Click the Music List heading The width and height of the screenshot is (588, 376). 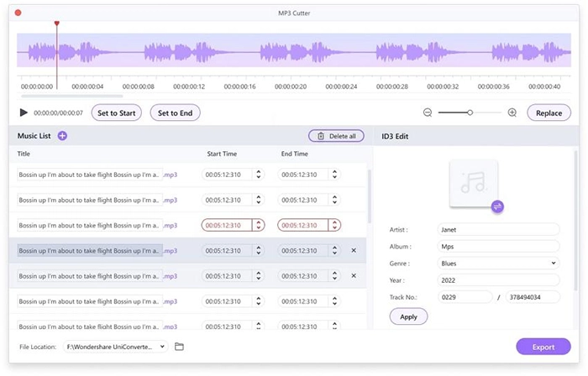(x=34, y=136)
